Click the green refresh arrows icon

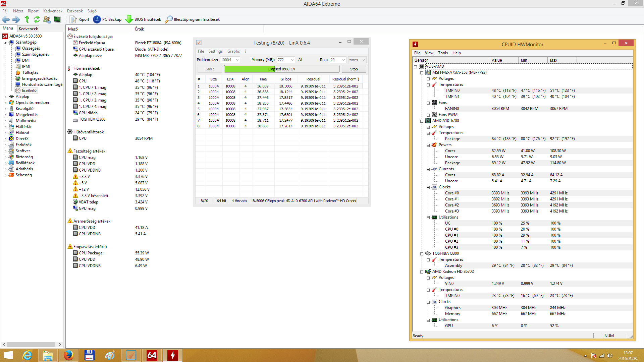point(37,19)
